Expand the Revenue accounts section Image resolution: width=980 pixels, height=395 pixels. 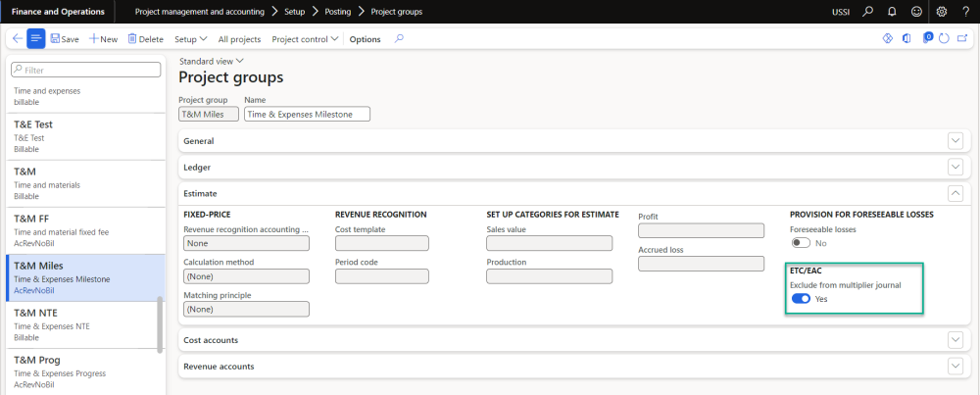coord(572,367)
